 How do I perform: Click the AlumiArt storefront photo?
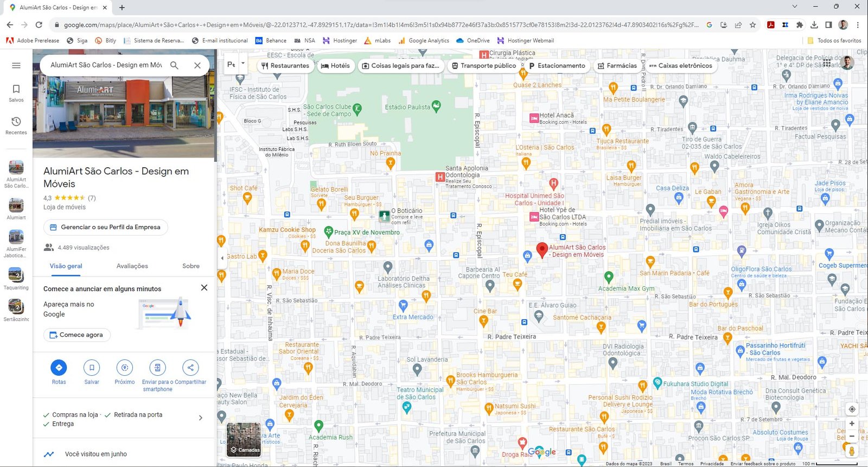[124, 104]
